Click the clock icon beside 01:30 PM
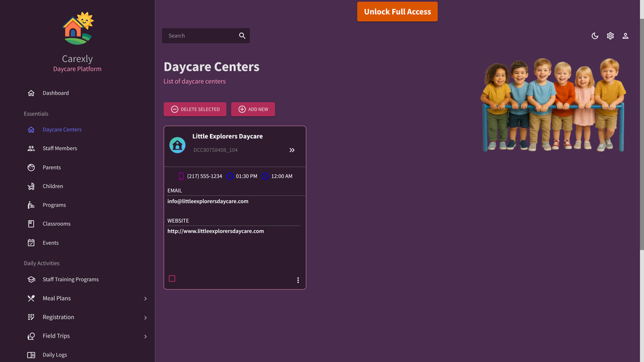 230,176
